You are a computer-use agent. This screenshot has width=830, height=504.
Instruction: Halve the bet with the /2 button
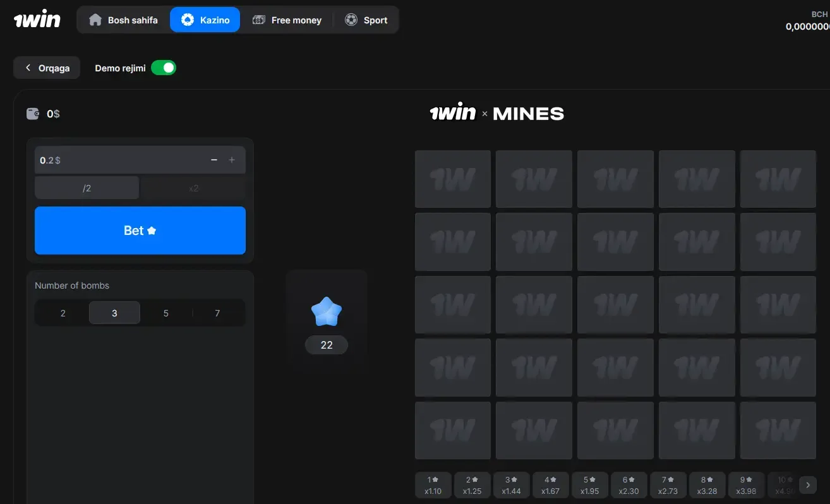pos(87,188)
